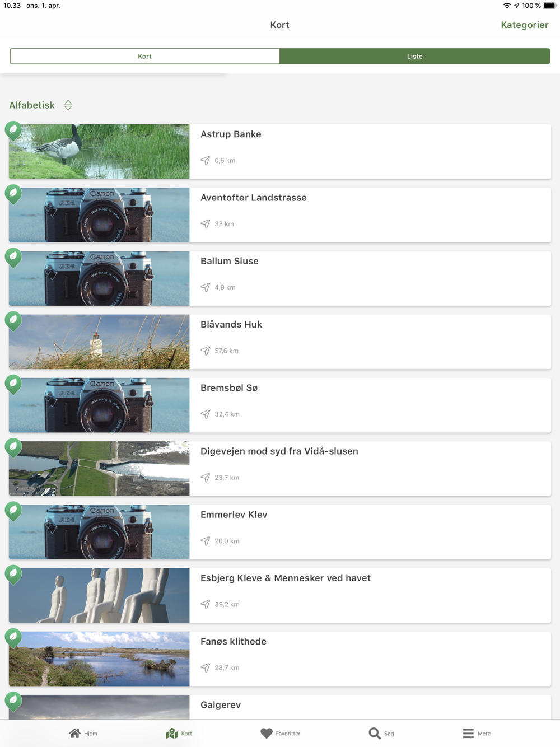Tap the green leaf marker on Astrup Banke
This screenshot has width=560, height=747.
coord(13,130)
